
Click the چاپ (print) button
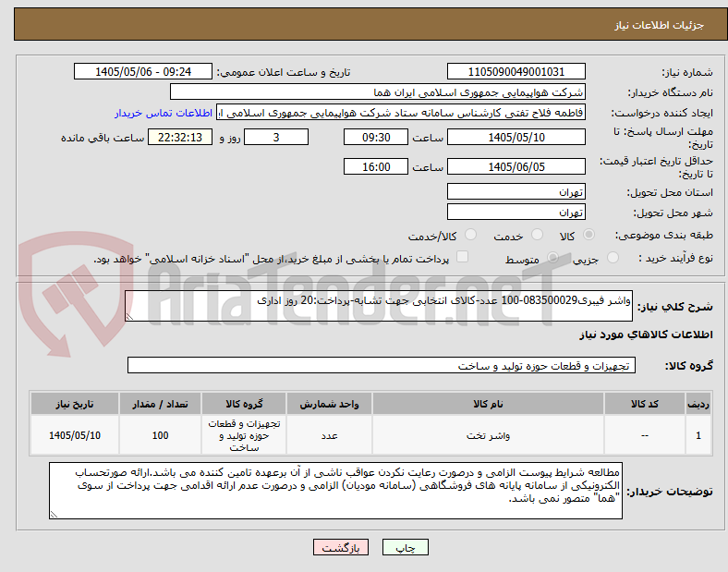[405, 547]
